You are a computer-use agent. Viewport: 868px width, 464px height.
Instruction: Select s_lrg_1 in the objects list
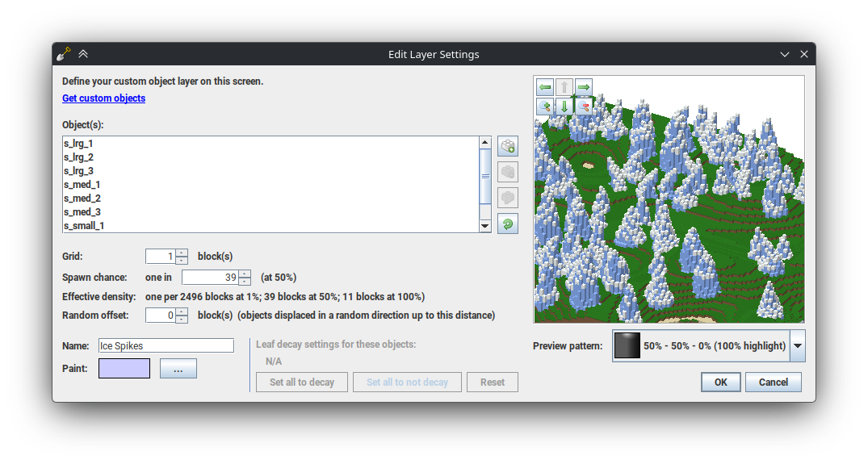pos(78,144)
